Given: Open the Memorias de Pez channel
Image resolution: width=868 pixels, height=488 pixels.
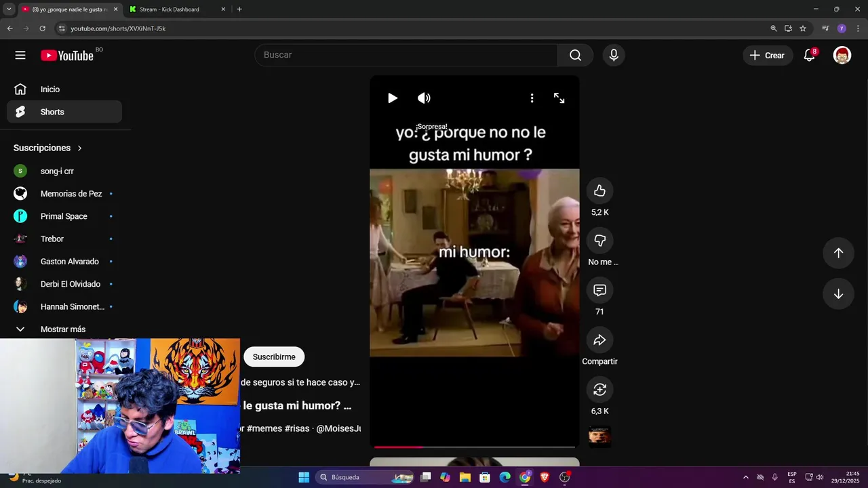Looking at the screenshot, I should (64, 194).
